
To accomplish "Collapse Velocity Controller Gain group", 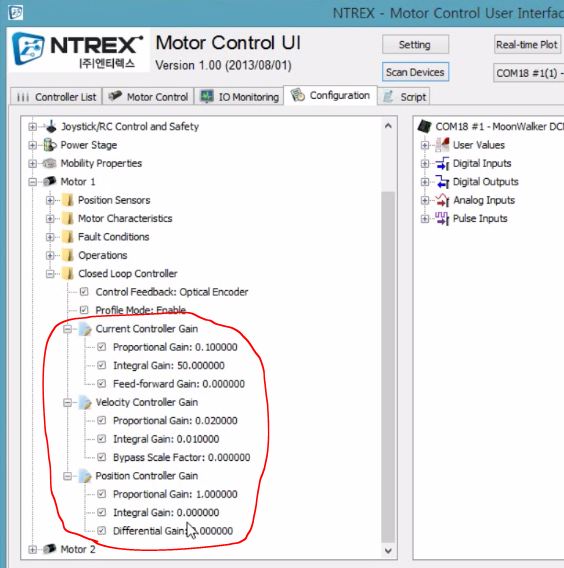I will [67, 403].
